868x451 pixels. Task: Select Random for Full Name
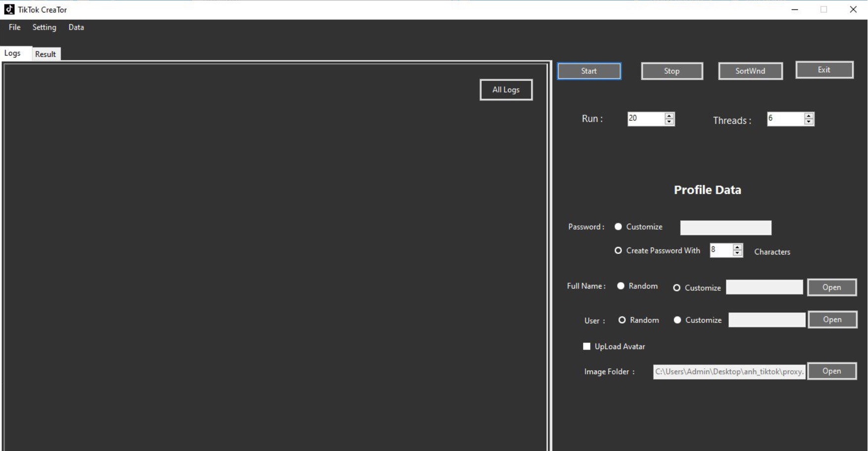point(620,286)
